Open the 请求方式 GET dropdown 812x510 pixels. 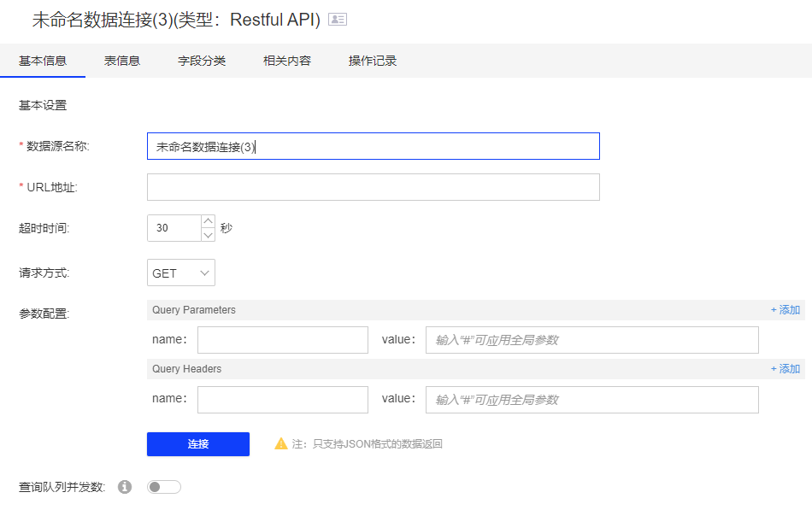tap(181, 273)
